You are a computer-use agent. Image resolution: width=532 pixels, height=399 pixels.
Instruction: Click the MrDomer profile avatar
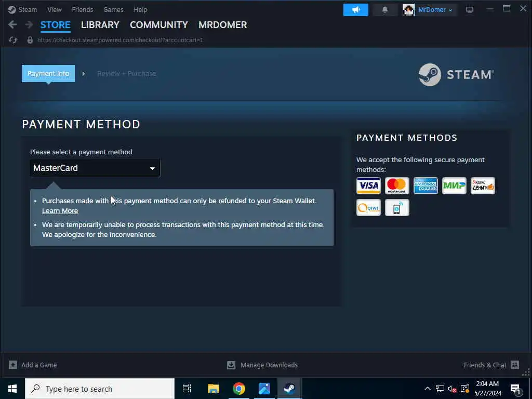409,10
